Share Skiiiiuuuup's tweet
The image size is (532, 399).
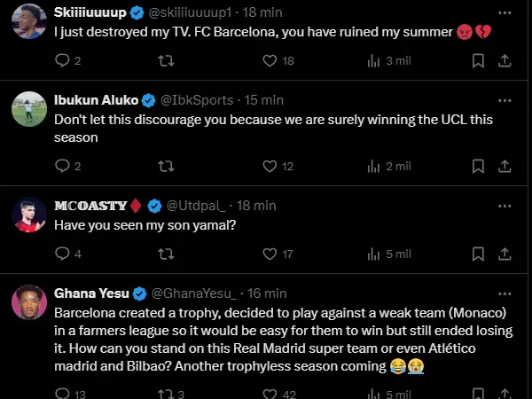[505, 60]
